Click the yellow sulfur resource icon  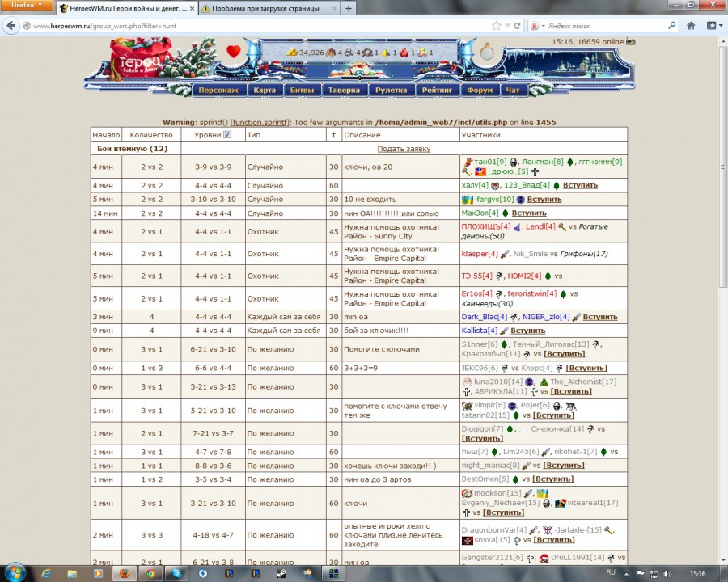385,53
